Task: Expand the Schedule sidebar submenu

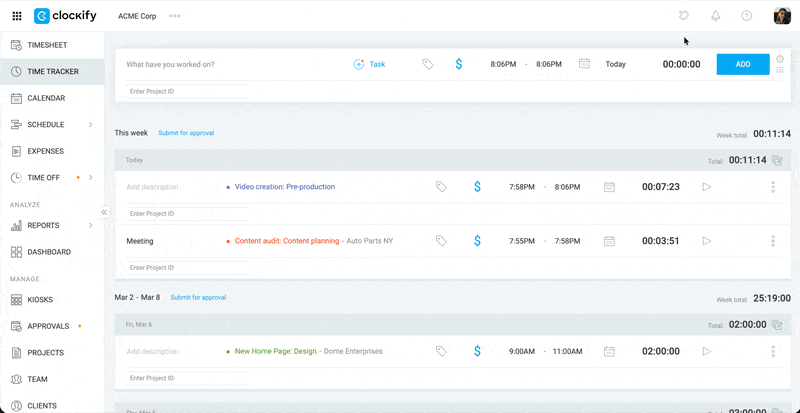Action: pos(91,125)
